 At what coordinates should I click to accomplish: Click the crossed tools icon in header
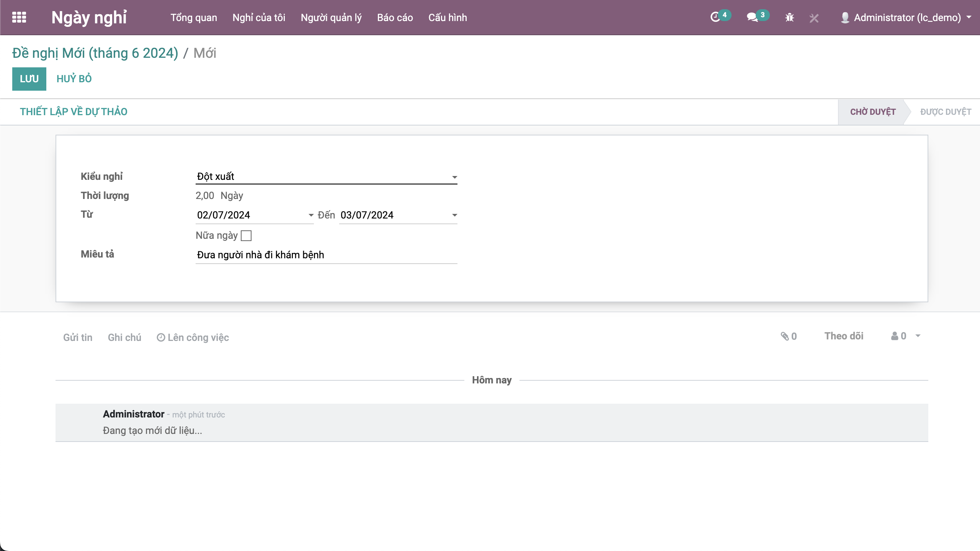point(814,18)
